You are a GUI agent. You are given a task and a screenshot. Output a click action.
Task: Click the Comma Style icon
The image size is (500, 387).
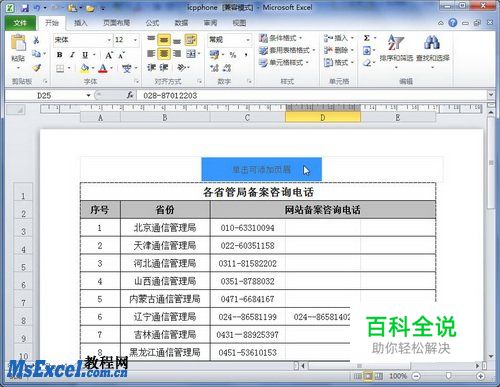point(246,55)
